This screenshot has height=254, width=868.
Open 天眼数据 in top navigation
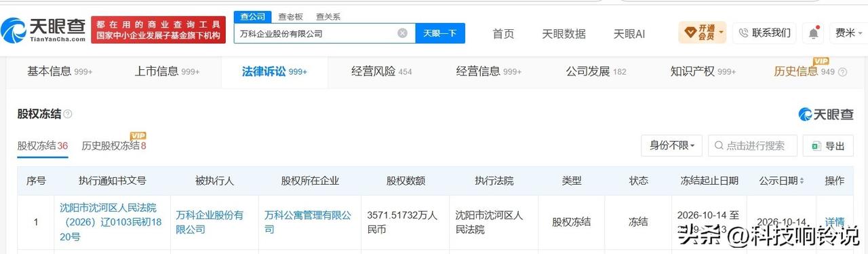click(564, 33)
